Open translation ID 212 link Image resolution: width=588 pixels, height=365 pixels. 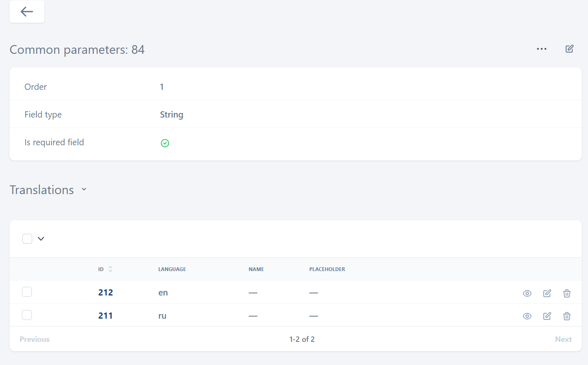pos(105,293)
